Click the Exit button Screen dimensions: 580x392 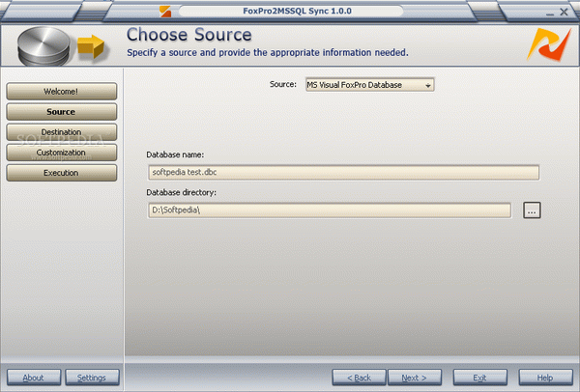[x=480, y=378]
